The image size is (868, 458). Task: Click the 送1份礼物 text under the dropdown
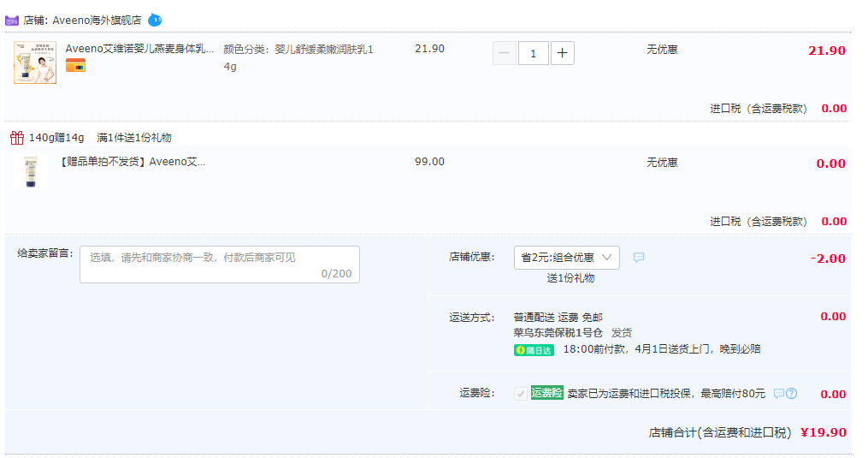(x=570, y=278)
